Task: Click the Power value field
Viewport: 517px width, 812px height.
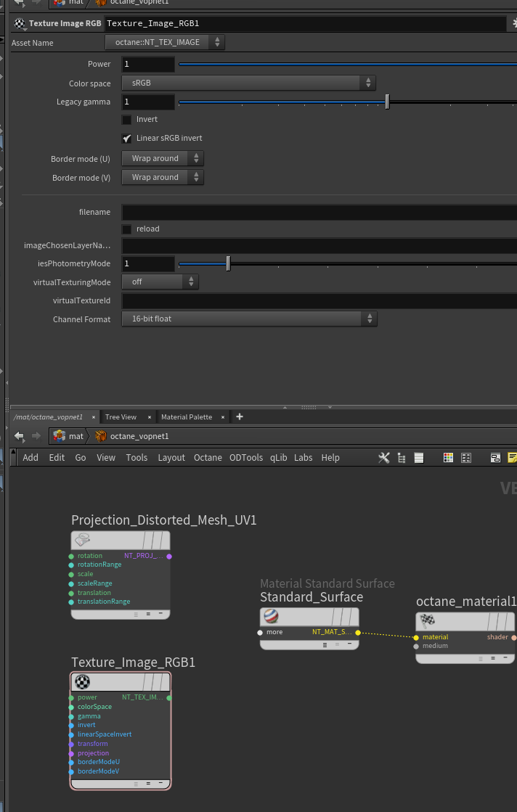Action: click(148, 64)
